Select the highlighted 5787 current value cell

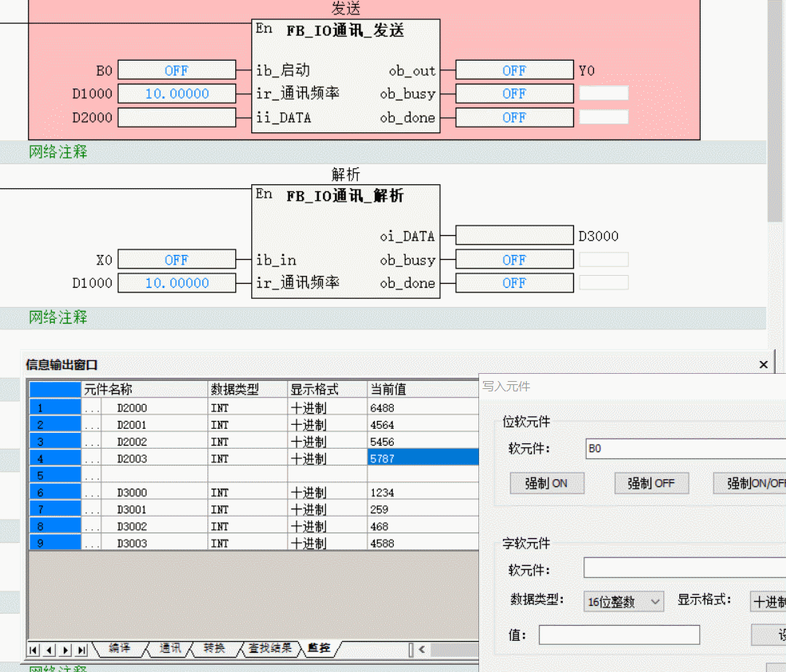point(422,458)
